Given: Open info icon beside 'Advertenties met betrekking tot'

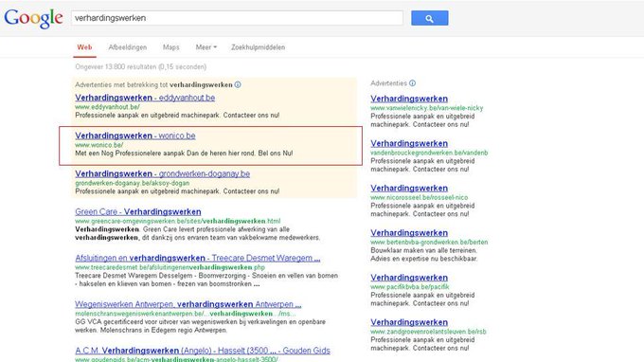Looking at the screenshot, I should pos(238,84).
